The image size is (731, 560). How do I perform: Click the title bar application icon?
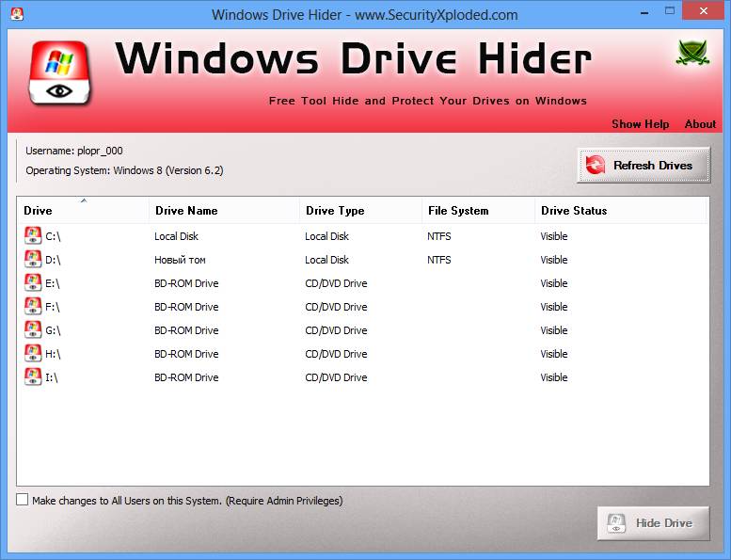(x=17, y=14)
